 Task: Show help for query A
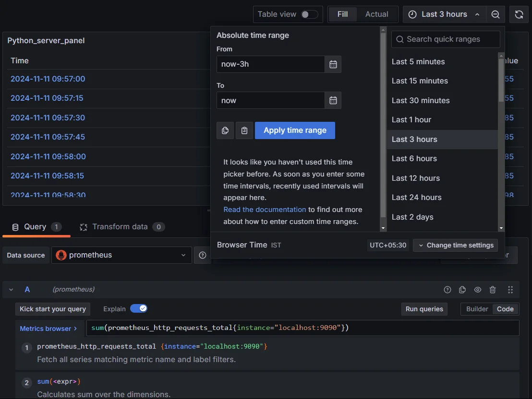[x=447, y=290]
